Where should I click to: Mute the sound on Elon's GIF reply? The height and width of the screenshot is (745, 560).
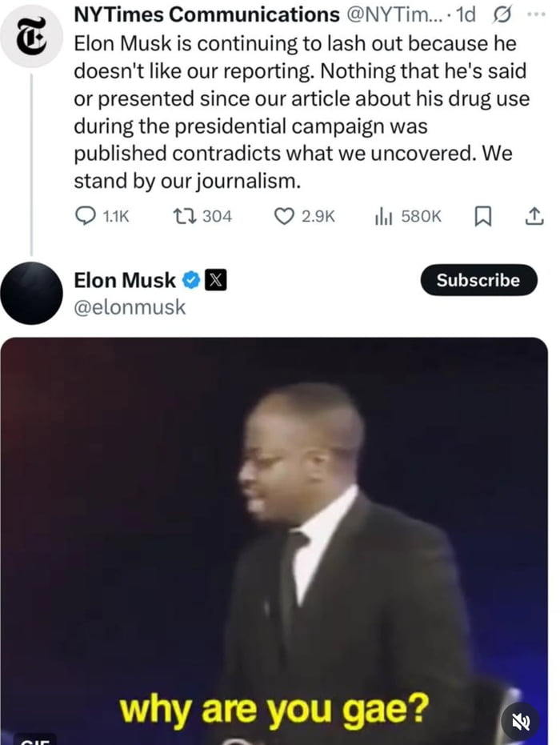[521, 721]
